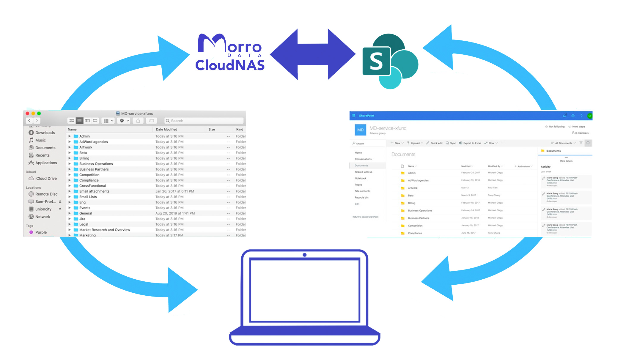Open Finder share button
Screen dimensions: 623x364
(138, 121)
